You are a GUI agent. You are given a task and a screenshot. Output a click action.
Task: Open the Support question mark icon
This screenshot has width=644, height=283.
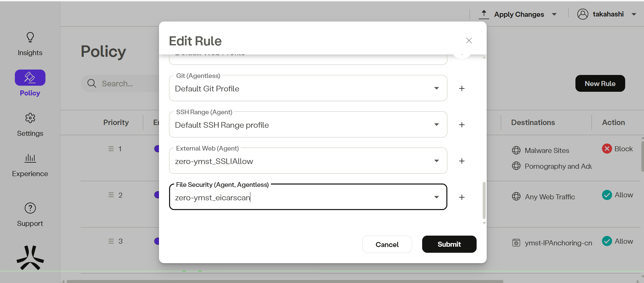click(30, 208)
